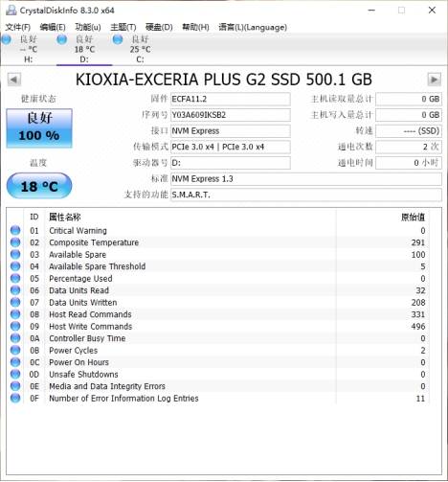Viewport: 448px width, 482px height.
Task: Click the CrystalDiskInfo app icon in title bar
Action: [11, 11]
